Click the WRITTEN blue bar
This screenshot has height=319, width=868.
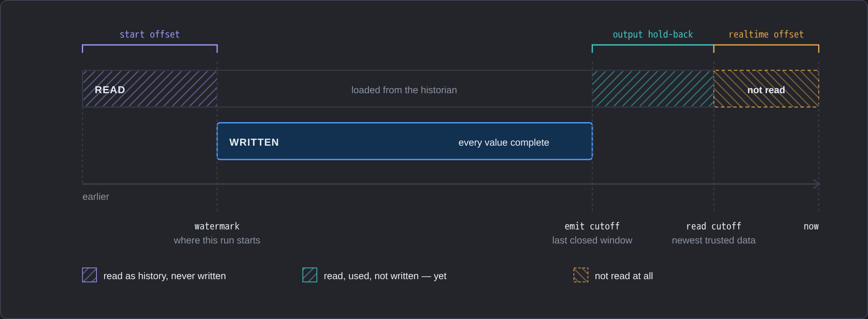pos(405,141)
